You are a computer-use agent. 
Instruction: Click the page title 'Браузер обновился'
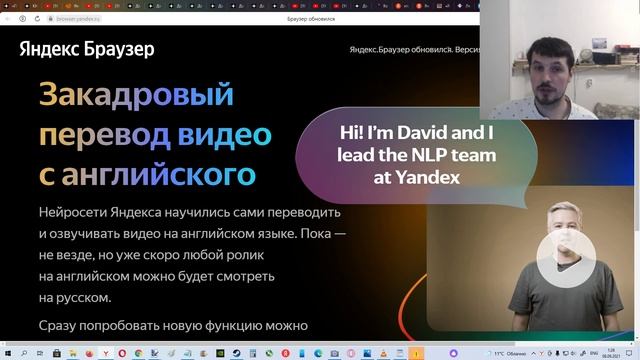click(x=311, y=19)
